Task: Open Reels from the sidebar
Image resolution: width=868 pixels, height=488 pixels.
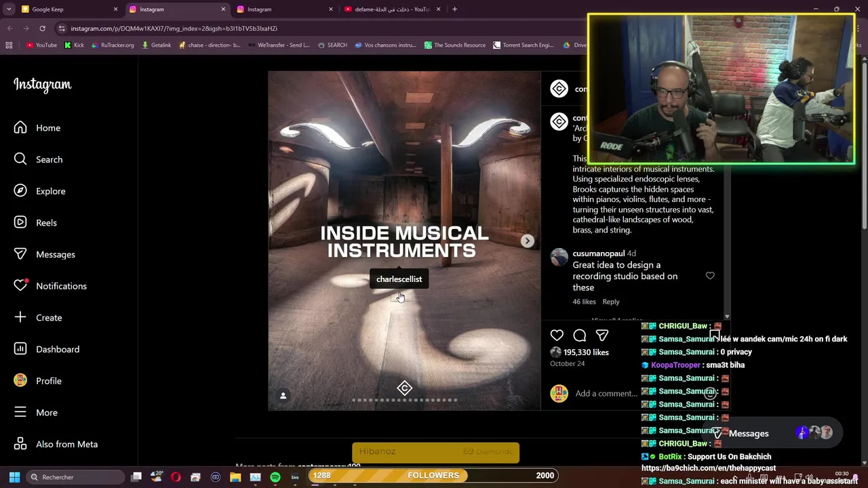Action: (x=36, y=223)
